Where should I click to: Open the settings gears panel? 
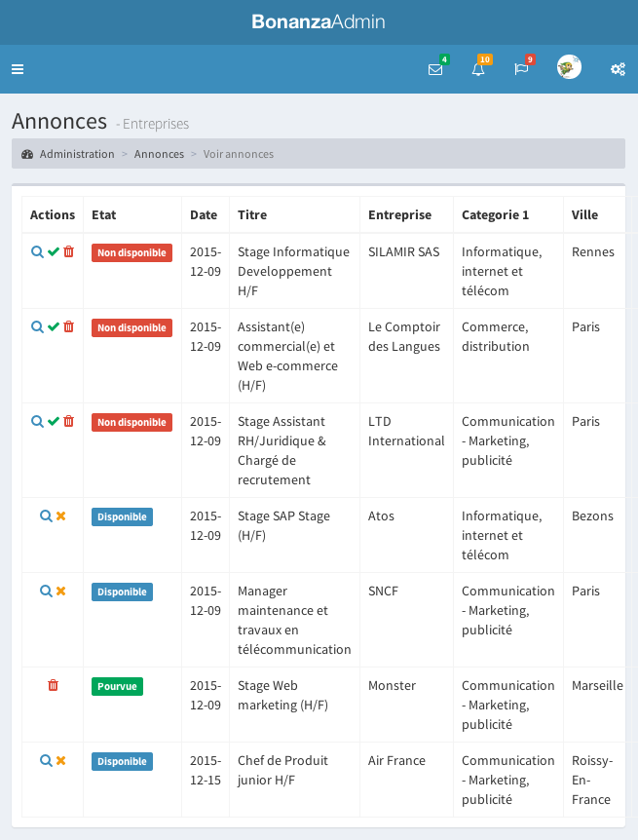point(618,69)
